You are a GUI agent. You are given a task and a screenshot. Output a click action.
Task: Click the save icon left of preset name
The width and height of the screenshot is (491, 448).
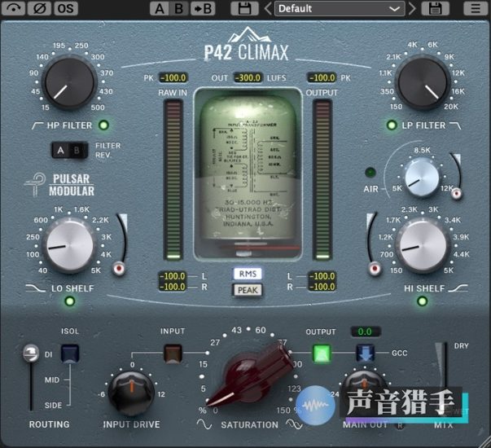click(244, 8)
